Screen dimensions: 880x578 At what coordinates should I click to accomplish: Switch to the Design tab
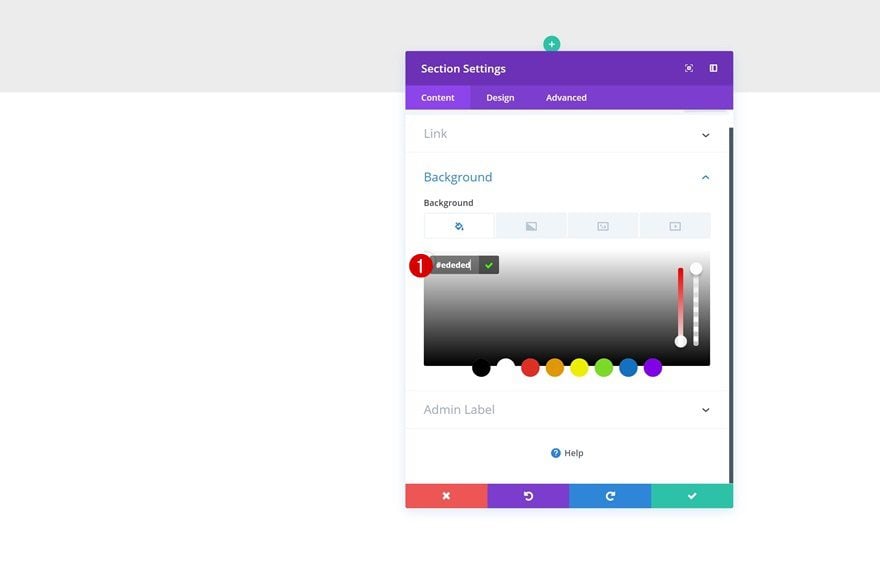500,98
